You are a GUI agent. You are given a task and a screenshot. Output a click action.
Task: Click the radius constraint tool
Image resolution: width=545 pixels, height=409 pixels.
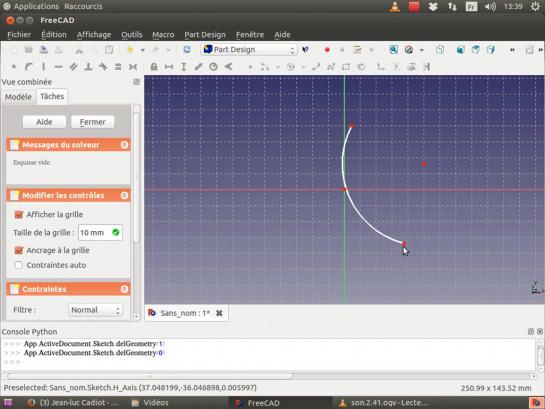[213, 67]
